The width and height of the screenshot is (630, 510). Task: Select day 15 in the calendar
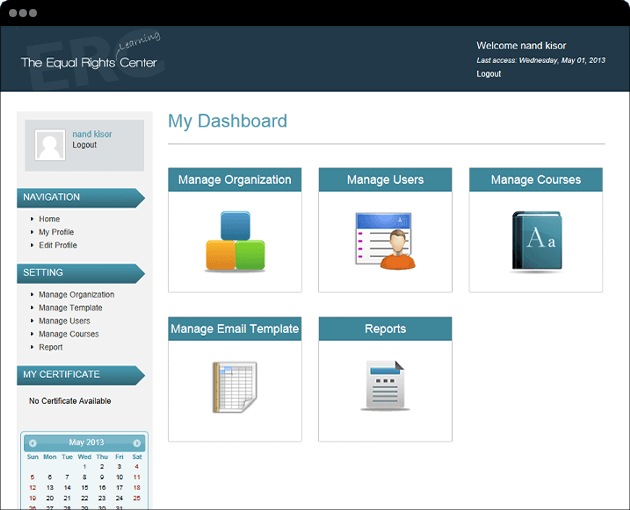pos(84,487)
